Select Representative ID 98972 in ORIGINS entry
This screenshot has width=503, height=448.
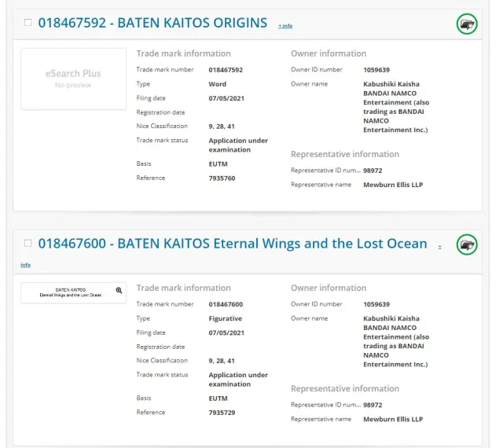[373, 171]
